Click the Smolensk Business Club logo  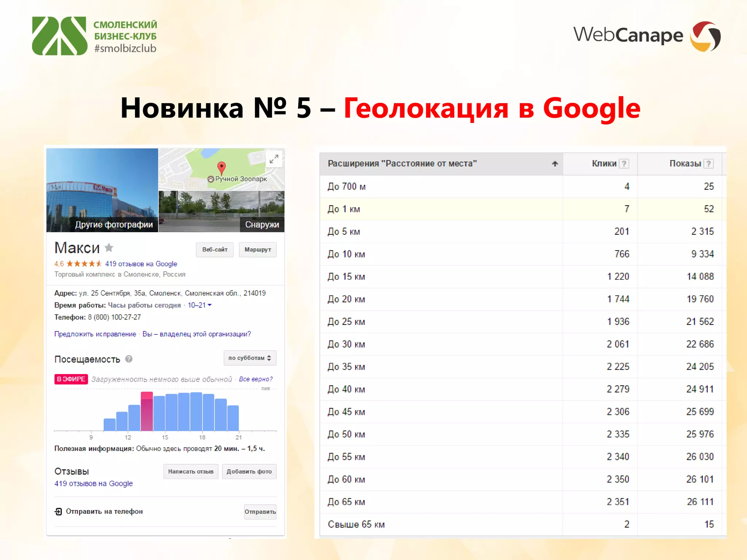(x=95, y=36)
